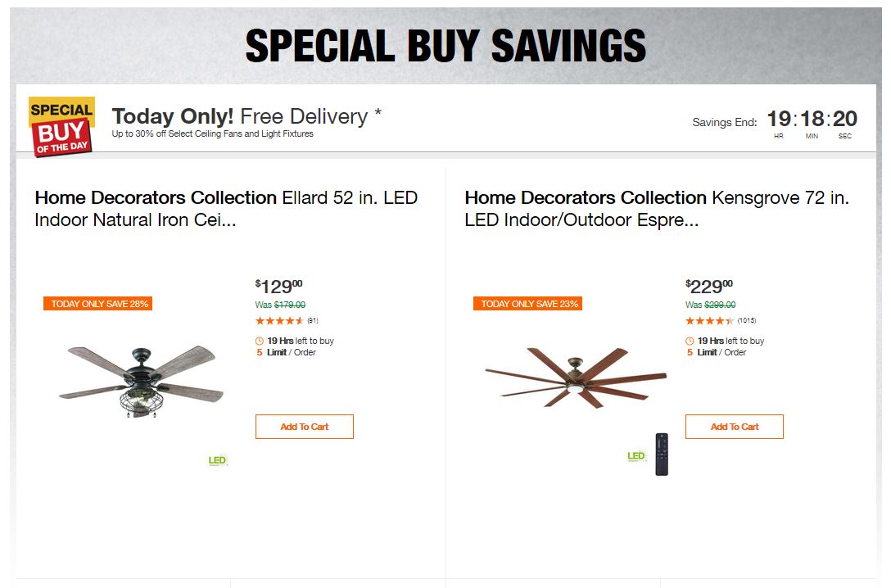
Task: Open the Ellard 52 in. product title link
Action: point(226,209)
